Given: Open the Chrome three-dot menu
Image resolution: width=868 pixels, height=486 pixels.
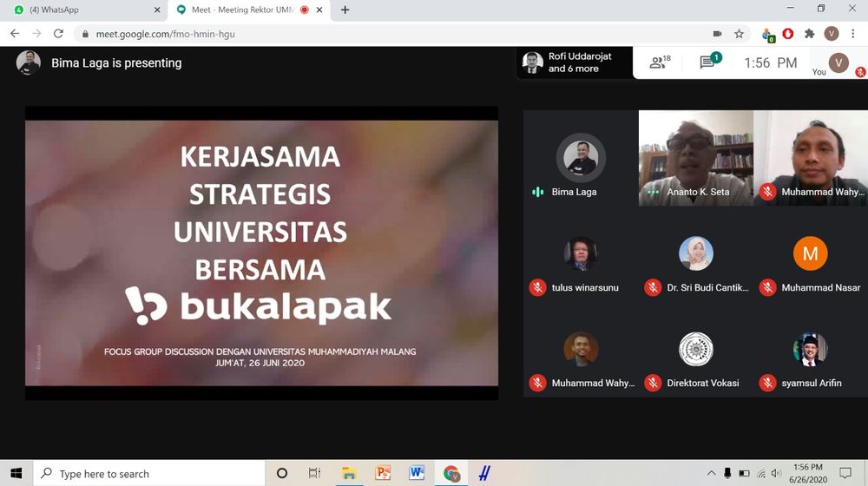Looking at the screenshot, I should pos(853,34).
